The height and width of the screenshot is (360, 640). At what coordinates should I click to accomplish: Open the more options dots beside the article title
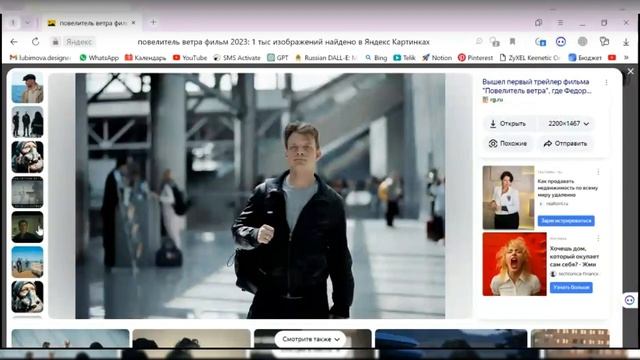pos(606,83)
